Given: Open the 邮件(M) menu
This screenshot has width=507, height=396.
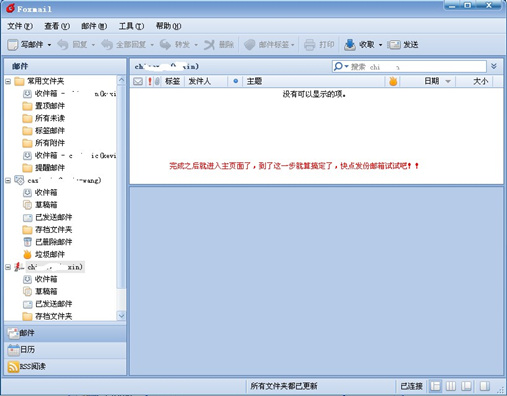Looking at the screenshot, I should click(94, 26).
